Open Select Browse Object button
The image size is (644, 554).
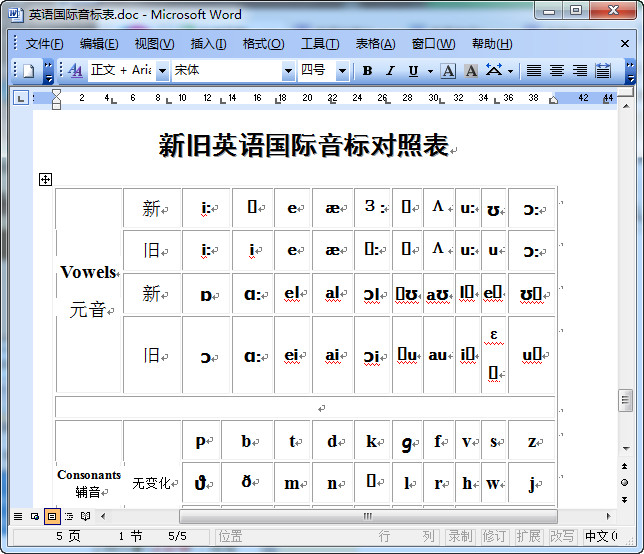click(625, 483)
